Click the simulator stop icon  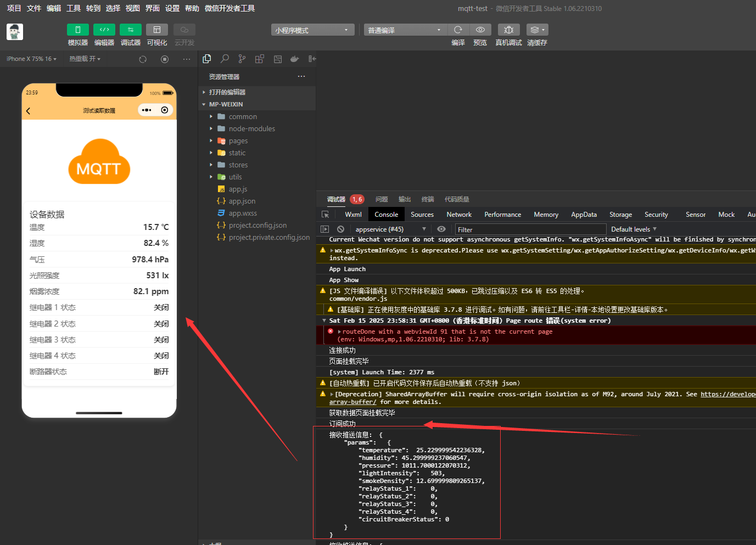(x=165, y=59)
